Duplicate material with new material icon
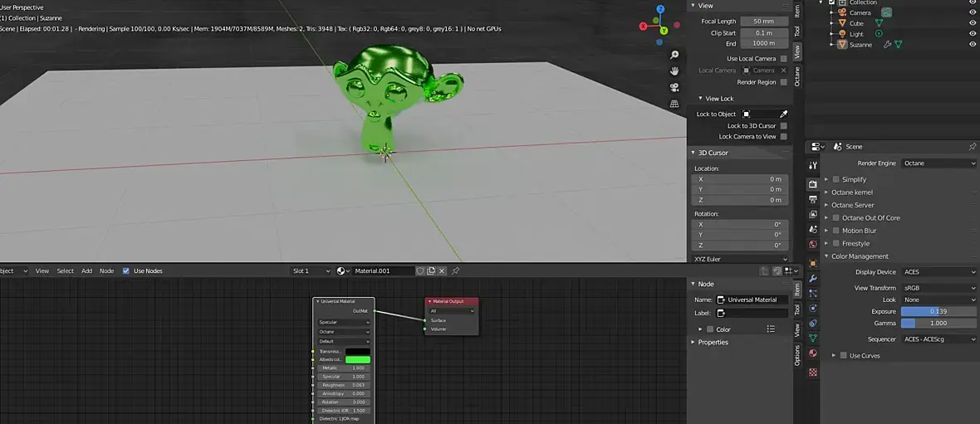 tap(431, 271)
